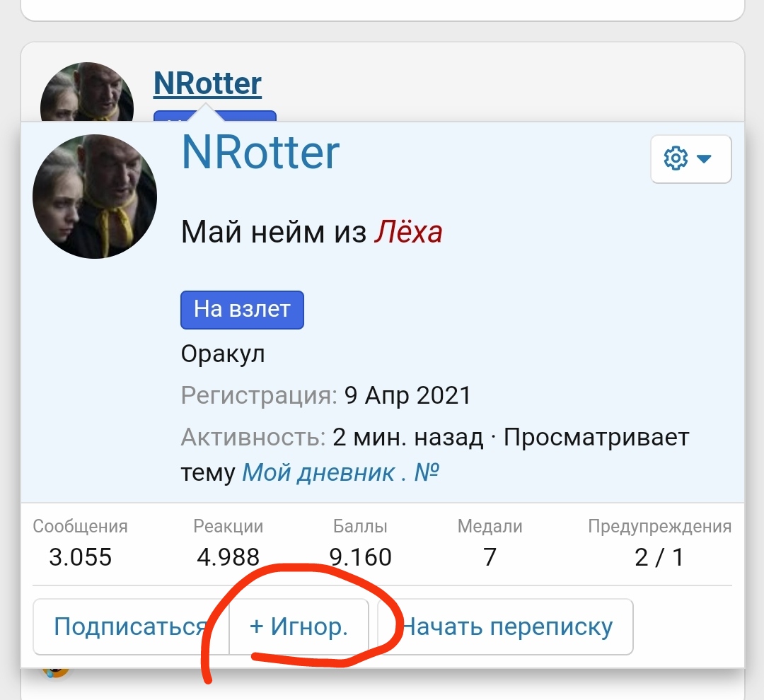
Task: Select the registration date 9 Апр 2021
Action: pyautogui.click(x=408, y=395)
